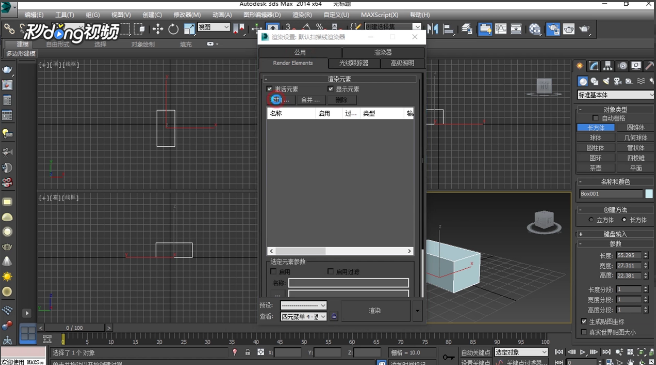Select the Lights category icon
The image size is (656, 365).
pos(606,81)
